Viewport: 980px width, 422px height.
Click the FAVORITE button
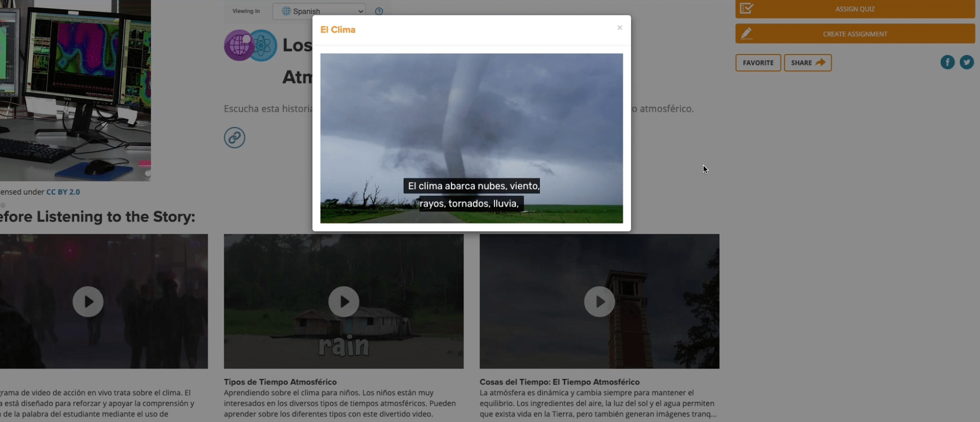coord(758,63)
